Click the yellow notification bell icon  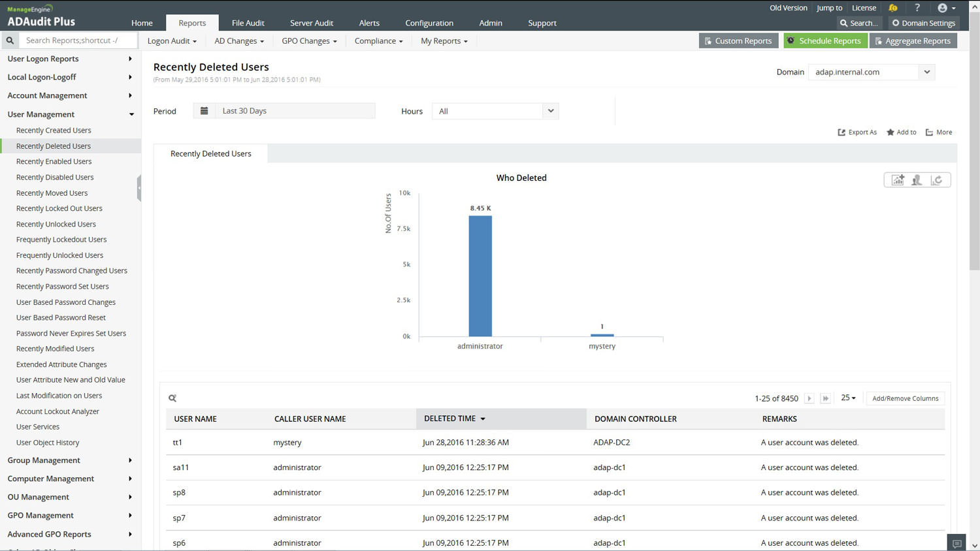coord(893,8)
